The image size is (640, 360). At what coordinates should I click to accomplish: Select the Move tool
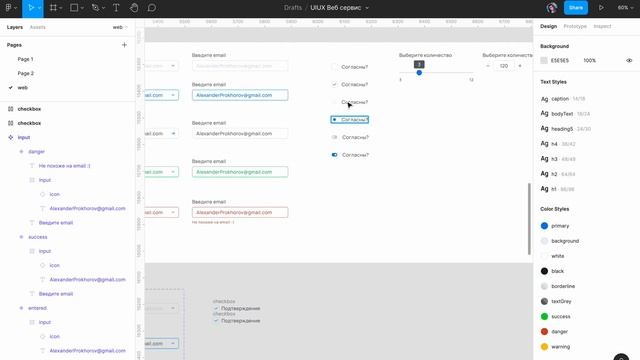(x=33, y=8)
